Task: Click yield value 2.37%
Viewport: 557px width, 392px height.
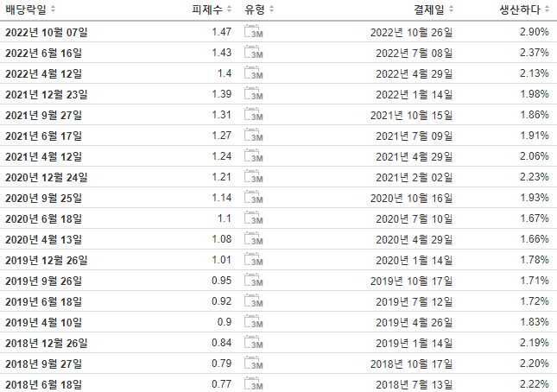Action: click(x=535, y=53)
